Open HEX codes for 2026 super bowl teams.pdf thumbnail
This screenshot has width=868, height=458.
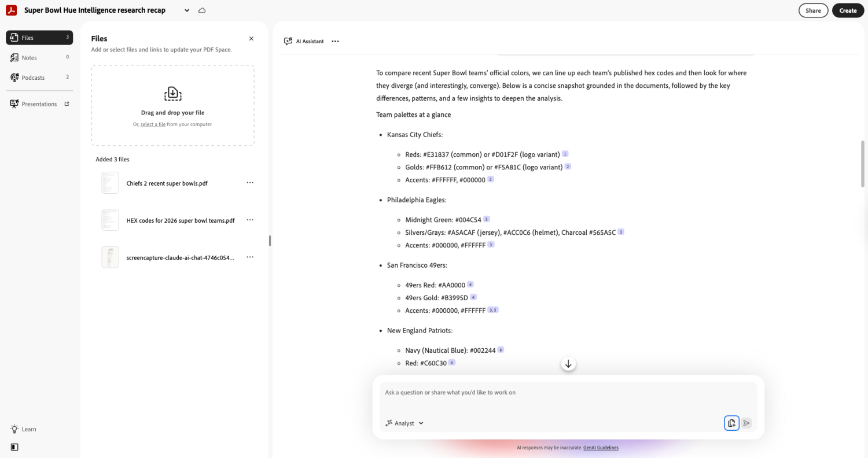pos(110,220)
